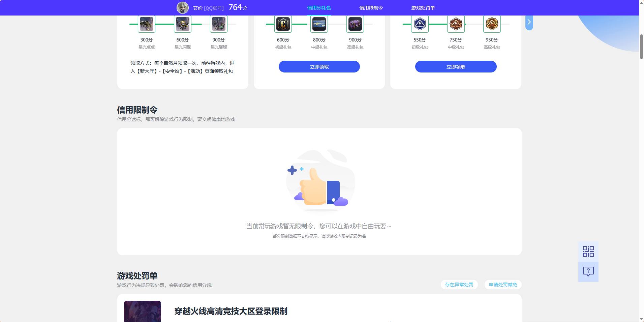Select the 900分 星光璀璨 reward icon
644x322 pixels.
(x=219, y=24)
